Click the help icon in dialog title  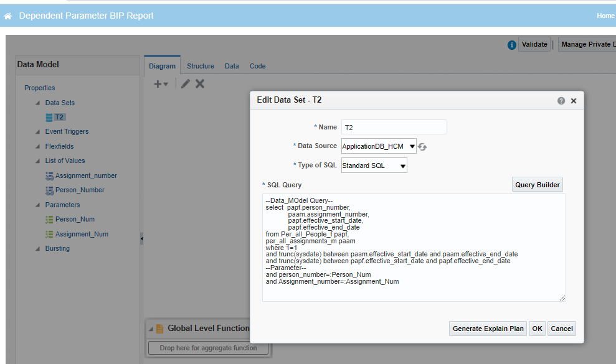coord(561,101)
